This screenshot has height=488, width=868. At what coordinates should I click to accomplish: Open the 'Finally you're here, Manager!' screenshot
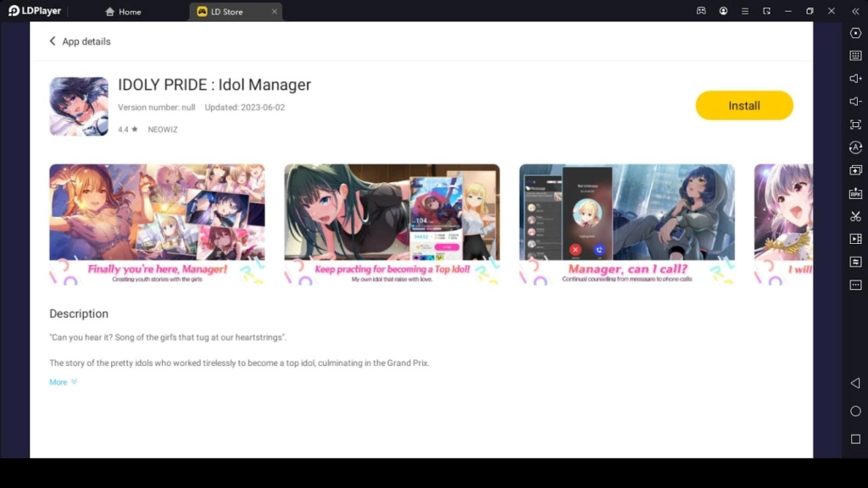coord(157,224)
